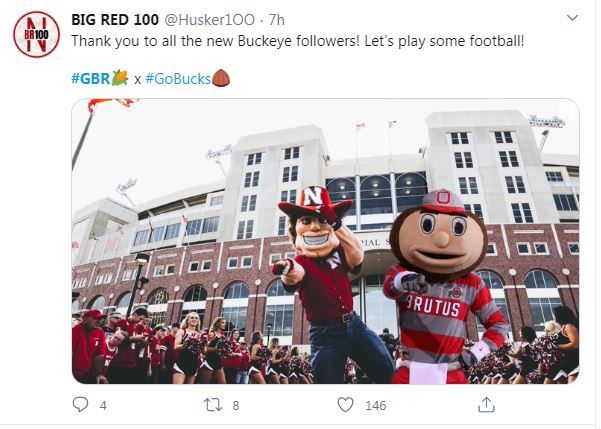
Task: Click the reply speech bubble icon
Action: pyautogui.click(x=82, y=405)
